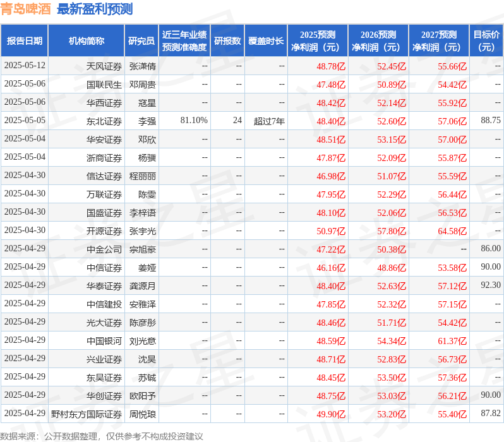This screenshot has height=442, width=504.
Task: Click target price 88.75
Action: 491,121
